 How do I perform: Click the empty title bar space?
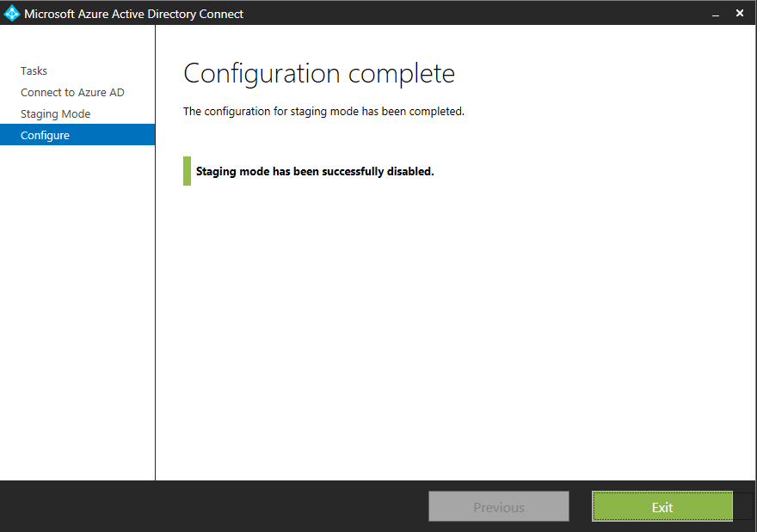pyautogui.click(x=473, y=14)
